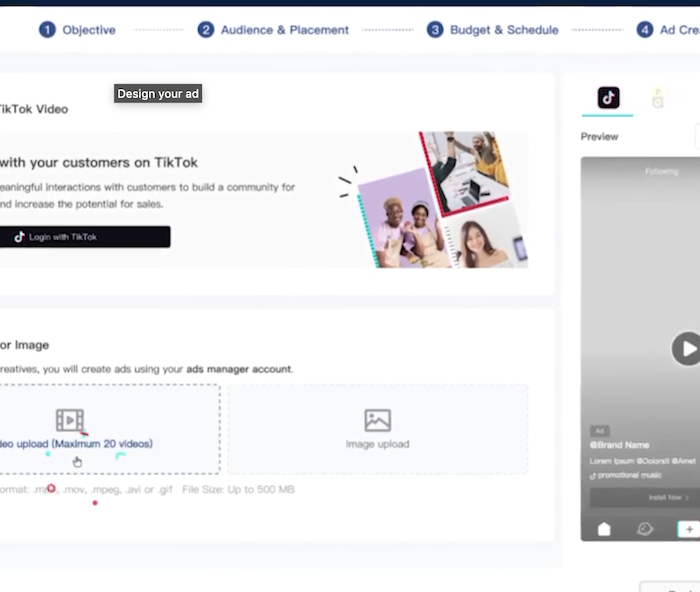Select the TikTok placement preview tab
The width and height of the screenshot is (700, 592).
608,98
